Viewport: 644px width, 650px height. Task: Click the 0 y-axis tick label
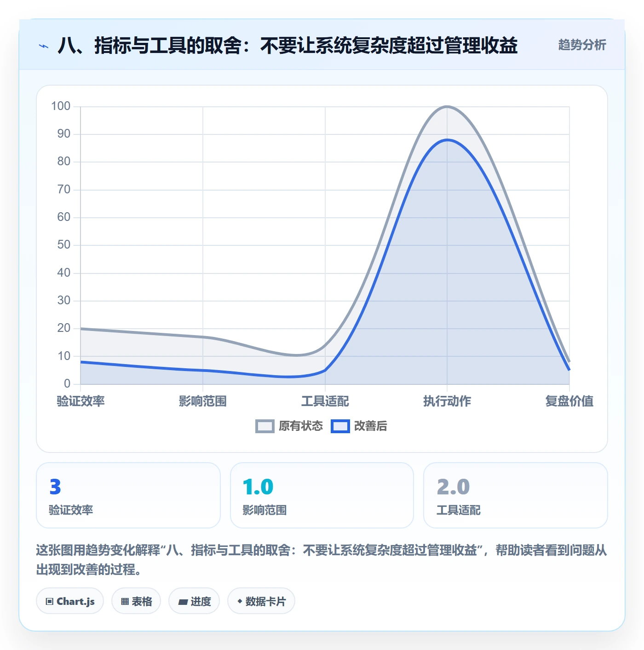tap(67, 383)
